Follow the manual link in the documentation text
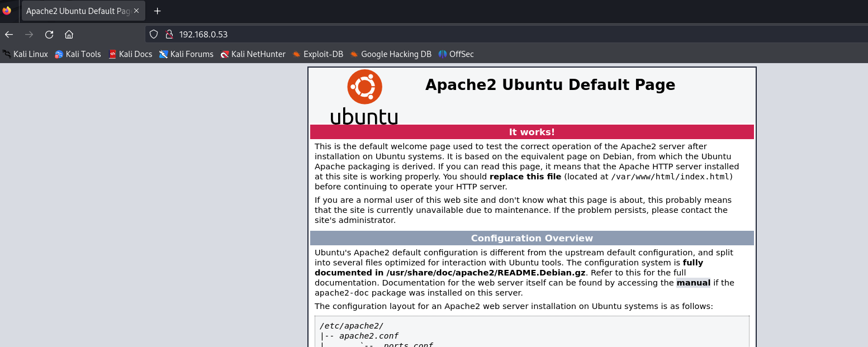868x347 pixels. point(693,283)
